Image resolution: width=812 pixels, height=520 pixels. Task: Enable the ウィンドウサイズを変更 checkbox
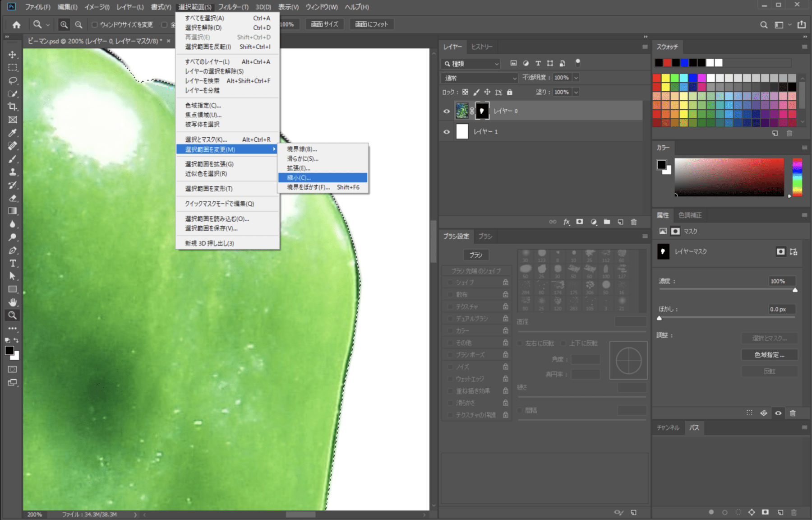tap(95, 25)
